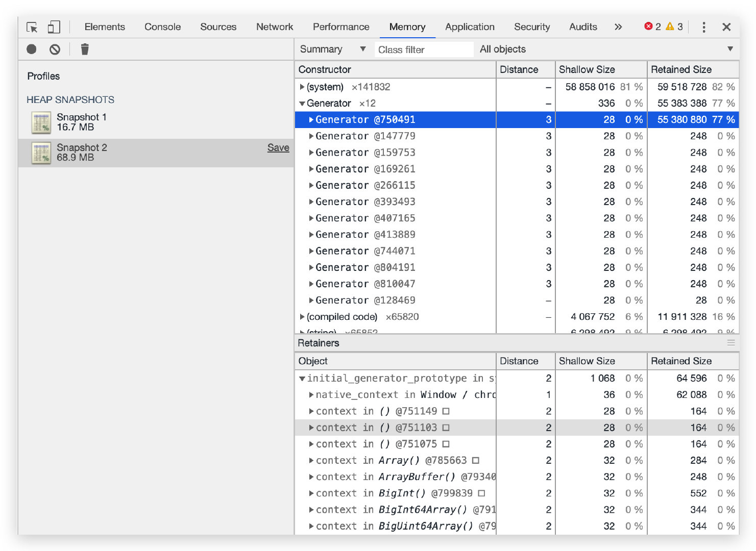Image resolution: width=756 pixels, height=551 pixels.
Task: Open the All objects filter dropdown
Action: coord(606,49)
